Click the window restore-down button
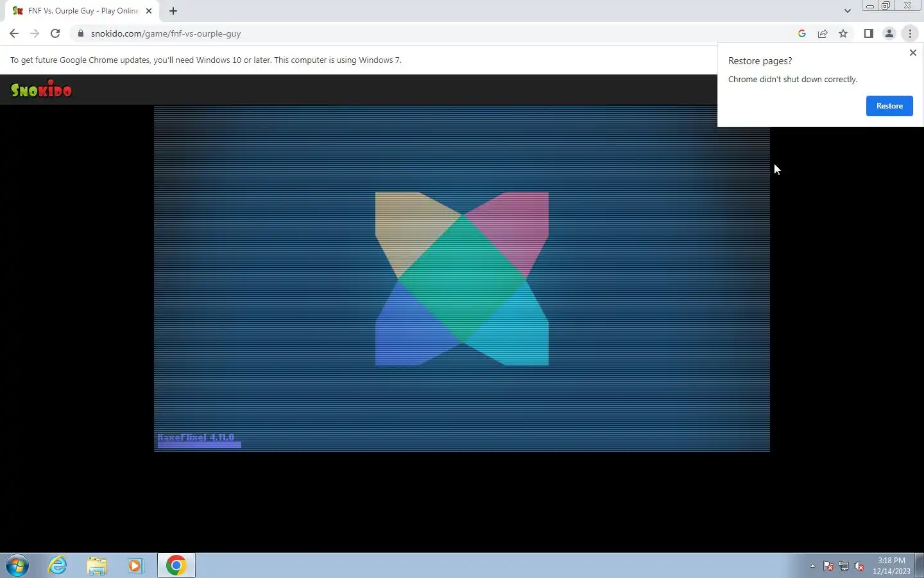 [886, 6]
